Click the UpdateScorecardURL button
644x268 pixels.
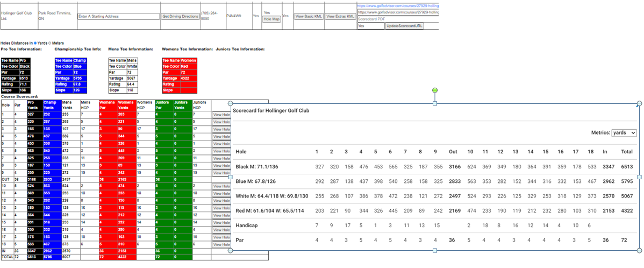(x=404, y=26)
